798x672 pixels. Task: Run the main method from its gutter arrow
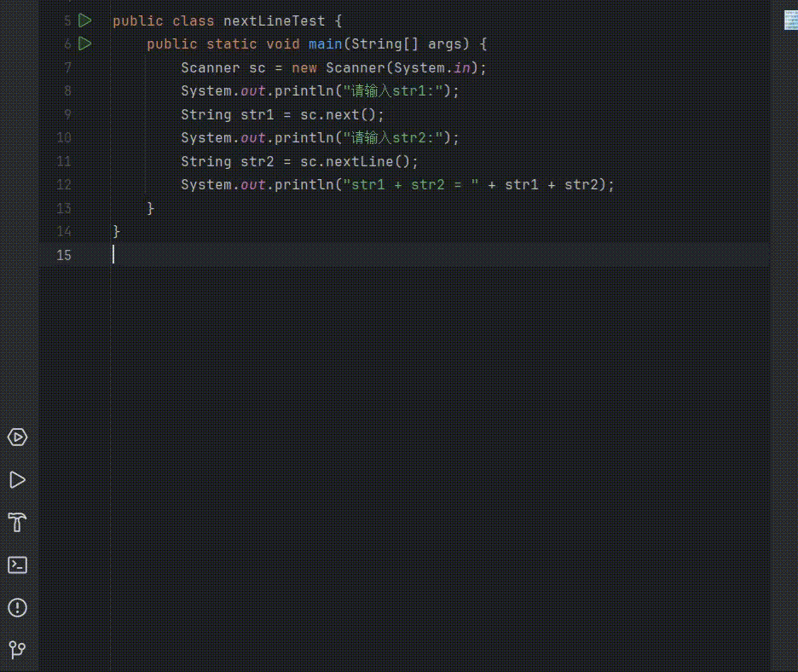[84, 43]
